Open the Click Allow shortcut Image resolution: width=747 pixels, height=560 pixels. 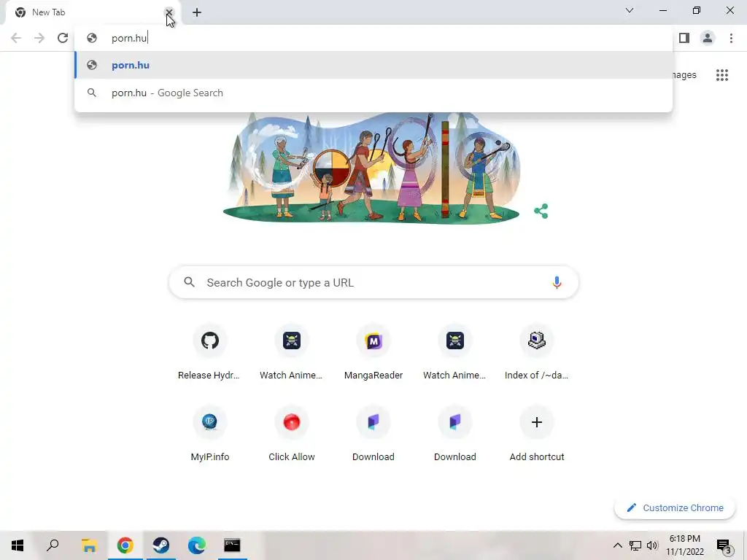point(291,435)
